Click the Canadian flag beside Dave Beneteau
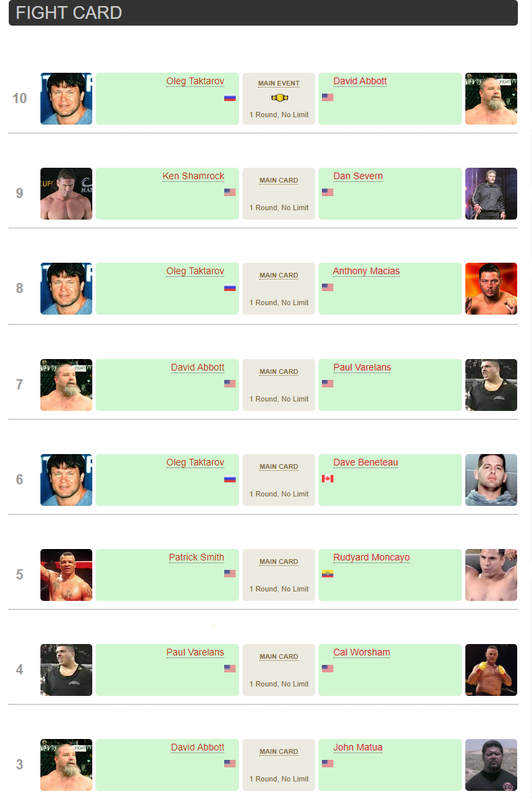 (x=327, y=479)
